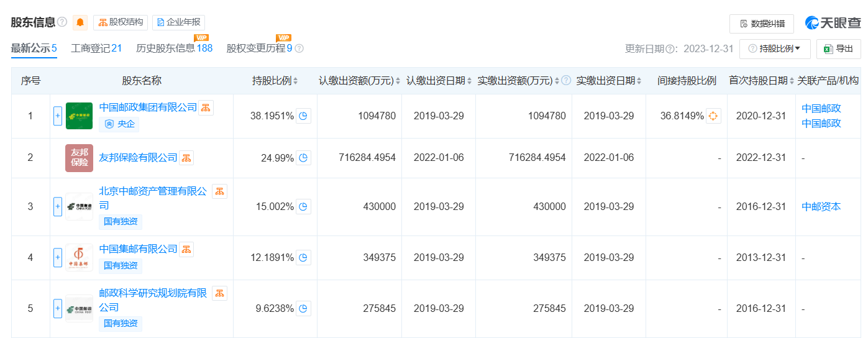Open 中邮资本 related product link
The image size is (868, 338).
coord(821,206)
